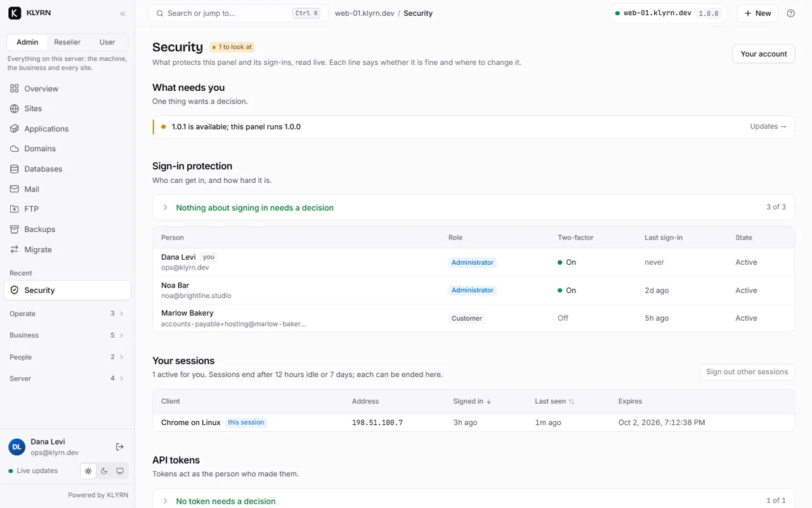
Task: Sort sessions by the Signed in column
Action: coord(472,401)
